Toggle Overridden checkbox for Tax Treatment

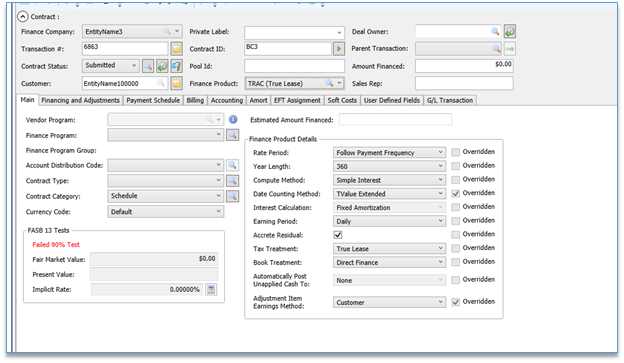(x=456, y=248)
